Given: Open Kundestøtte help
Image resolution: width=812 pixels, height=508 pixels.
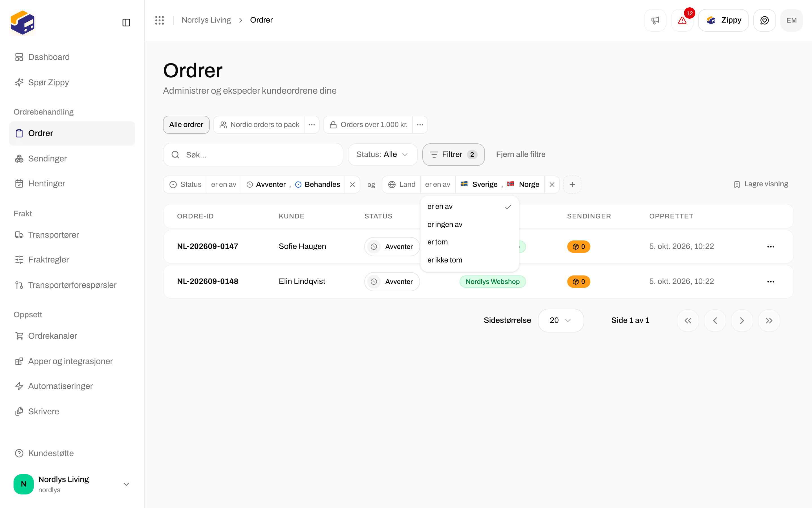Looking at the screenshot, I should tap(72, 453).
